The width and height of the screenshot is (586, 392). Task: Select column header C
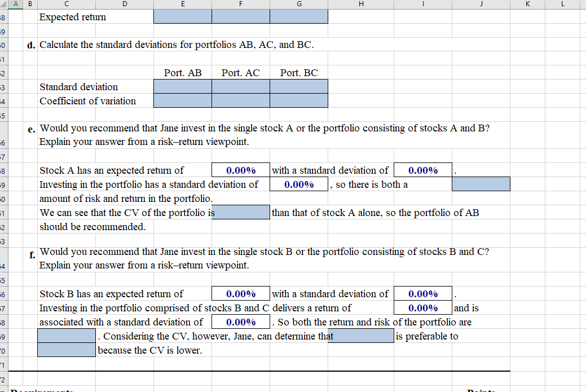tap(66, 4)
